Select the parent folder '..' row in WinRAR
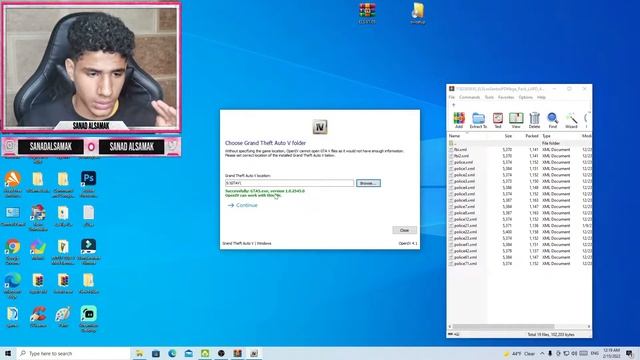Screen dimensions: 640x360 pyautogui.click(x=520, y=143)
